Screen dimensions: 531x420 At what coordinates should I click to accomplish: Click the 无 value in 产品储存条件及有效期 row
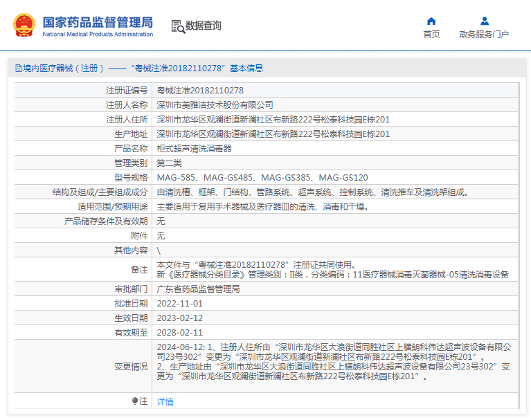tap(161, 221)
